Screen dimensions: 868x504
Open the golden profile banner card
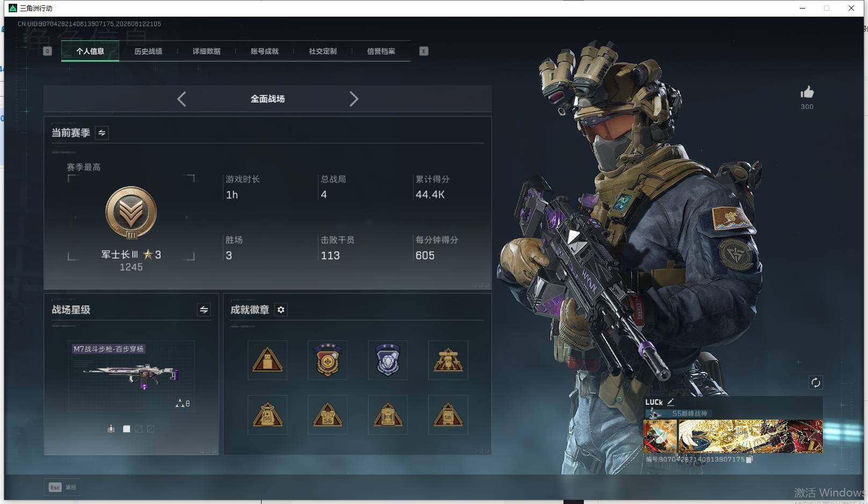(751, 436)
